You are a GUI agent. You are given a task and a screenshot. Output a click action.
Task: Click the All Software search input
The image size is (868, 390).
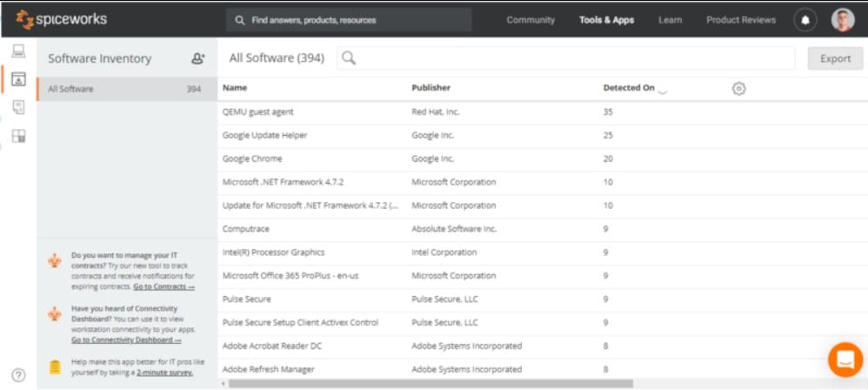565,58
